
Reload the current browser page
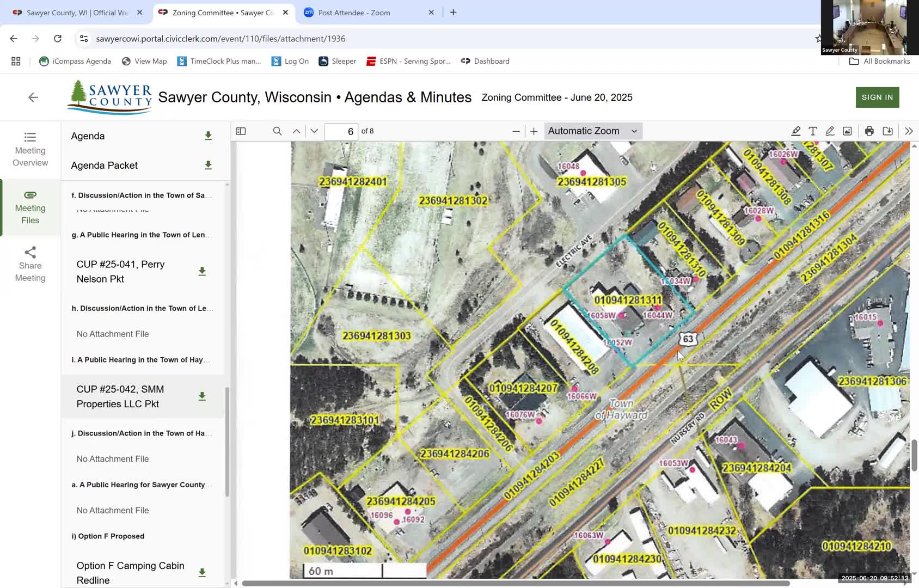58,39
